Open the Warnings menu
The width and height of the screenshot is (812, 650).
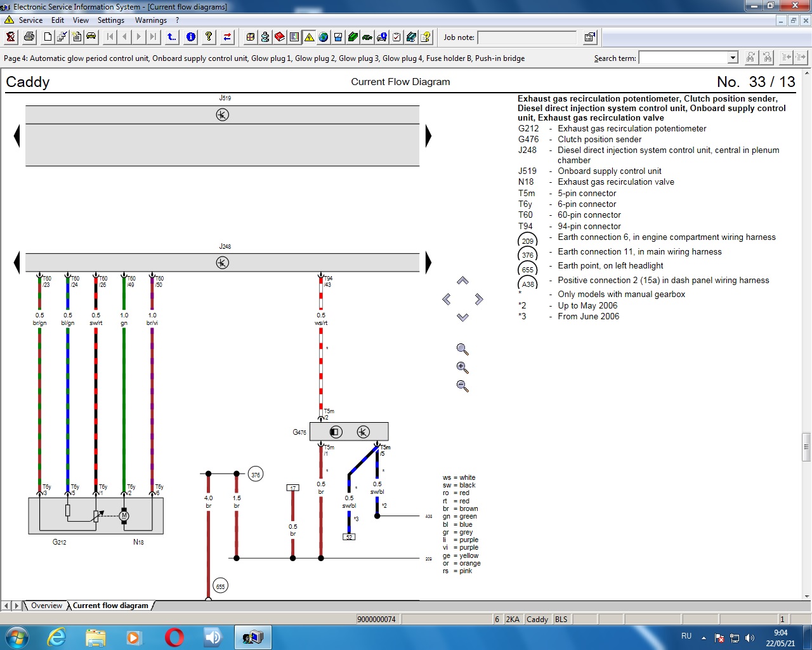pos(151,20)
